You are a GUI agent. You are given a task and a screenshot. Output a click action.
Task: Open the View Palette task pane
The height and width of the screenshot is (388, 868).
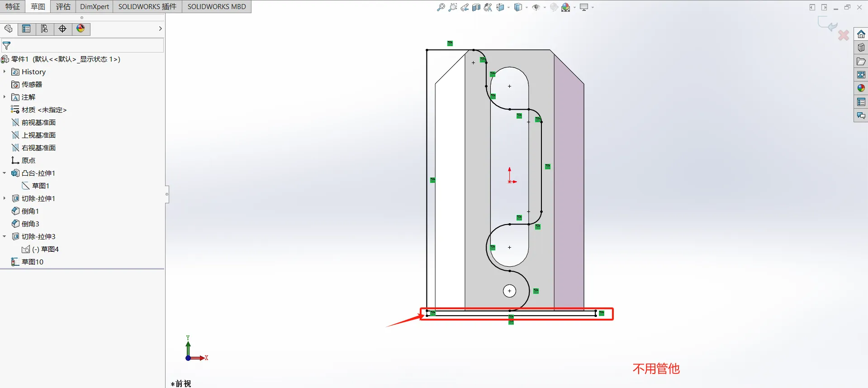[x=861, y=75]
